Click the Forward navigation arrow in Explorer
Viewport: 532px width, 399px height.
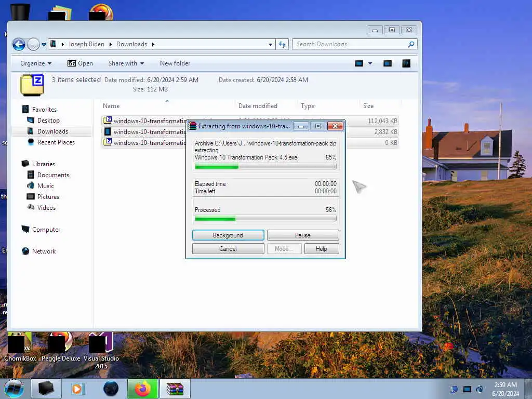tap(33, 44)
